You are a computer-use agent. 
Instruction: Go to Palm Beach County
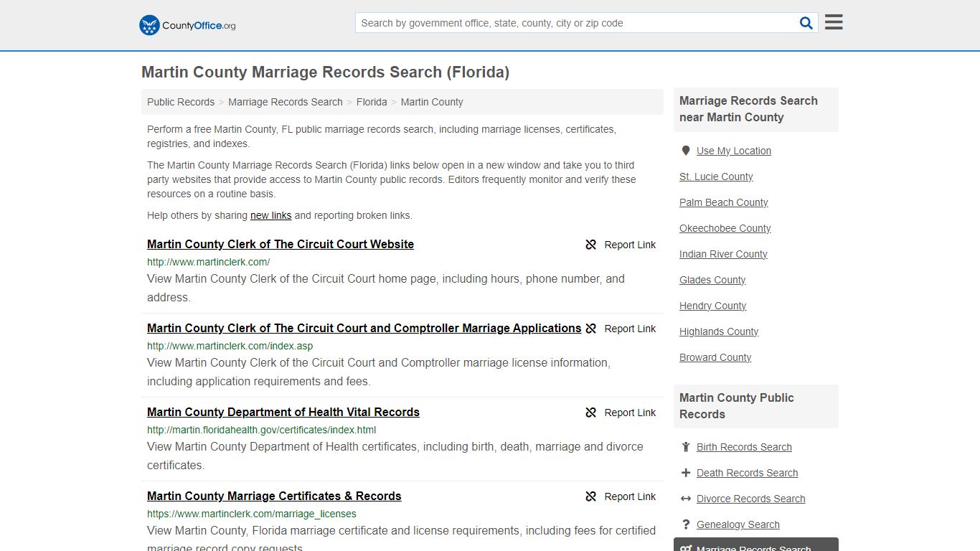click(x=724, y=202)
